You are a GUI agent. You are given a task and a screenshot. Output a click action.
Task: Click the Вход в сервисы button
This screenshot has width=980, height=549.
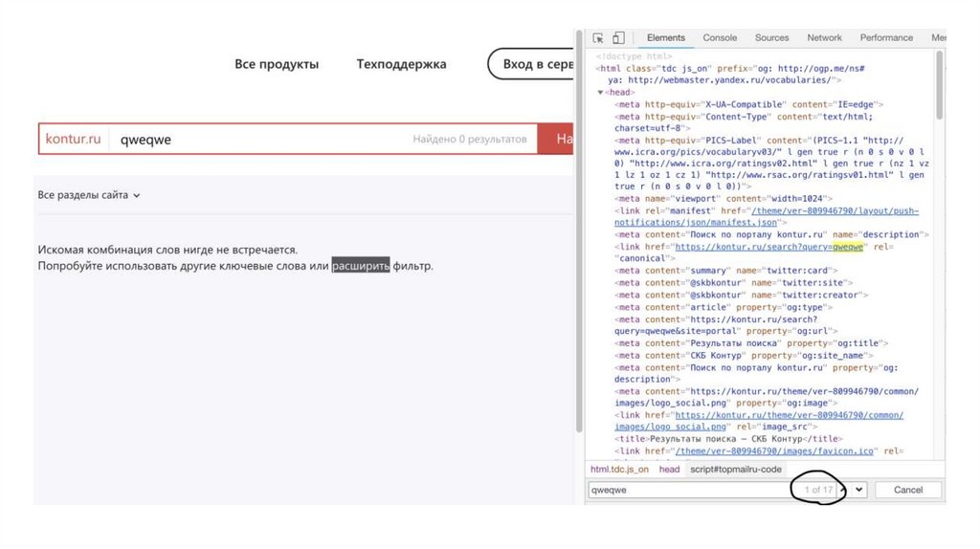[531, 64]
